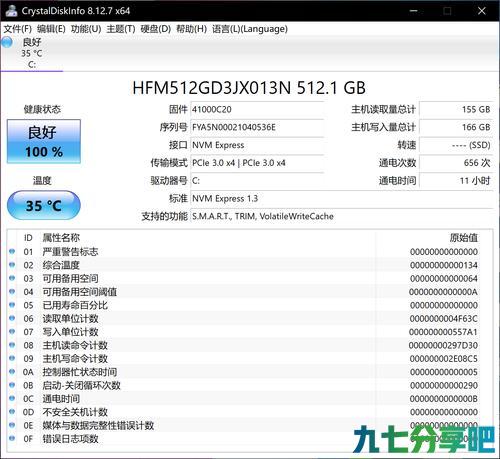Click the transfer mode field PCIe 3.0 x4
Viewport: 500px width, 459px height.
tap(257, 163)
